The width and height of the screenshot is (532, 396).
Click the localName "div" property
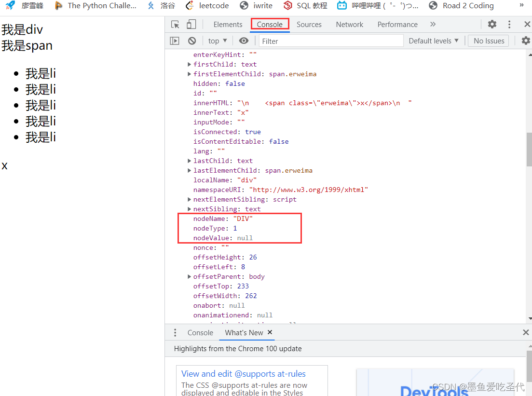coord(225,180)
